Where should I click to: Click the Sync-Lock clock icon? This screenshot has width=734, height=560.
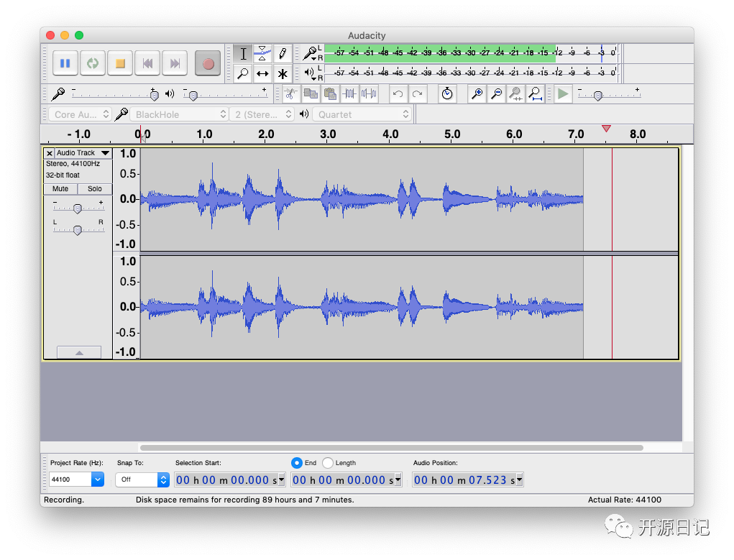447,94
